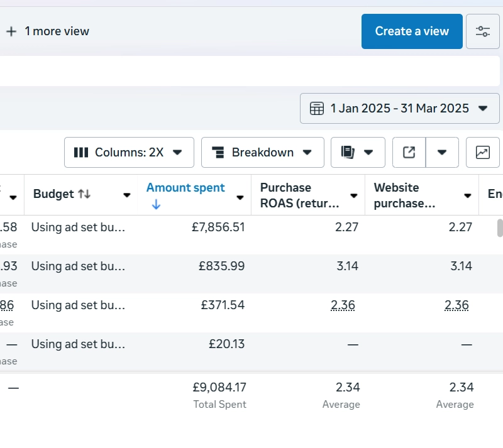Open Purchase ROAS column menu caret
The width and height of the screenshot is (503, 448).
(x=353, y=196)
